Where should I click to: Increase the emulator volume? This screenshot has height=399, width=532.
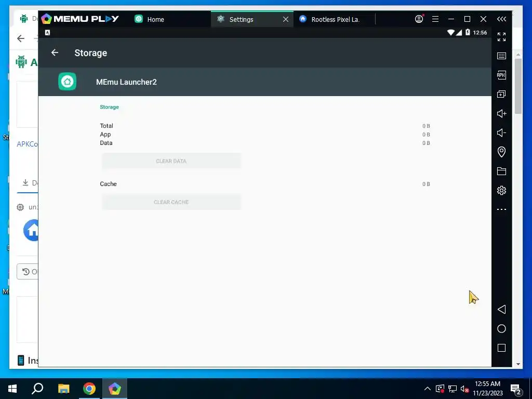point(501,113)
